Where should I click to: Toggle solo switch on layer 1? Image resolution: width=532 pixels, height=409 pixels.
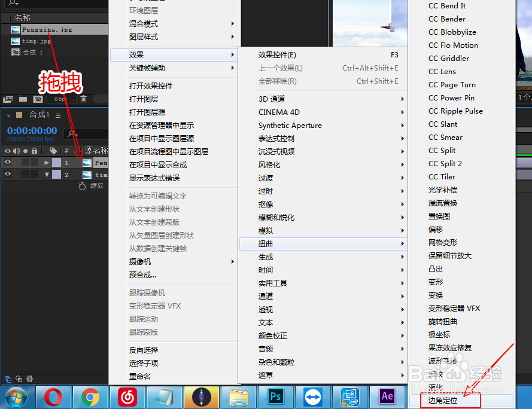[x=26, y=162]
